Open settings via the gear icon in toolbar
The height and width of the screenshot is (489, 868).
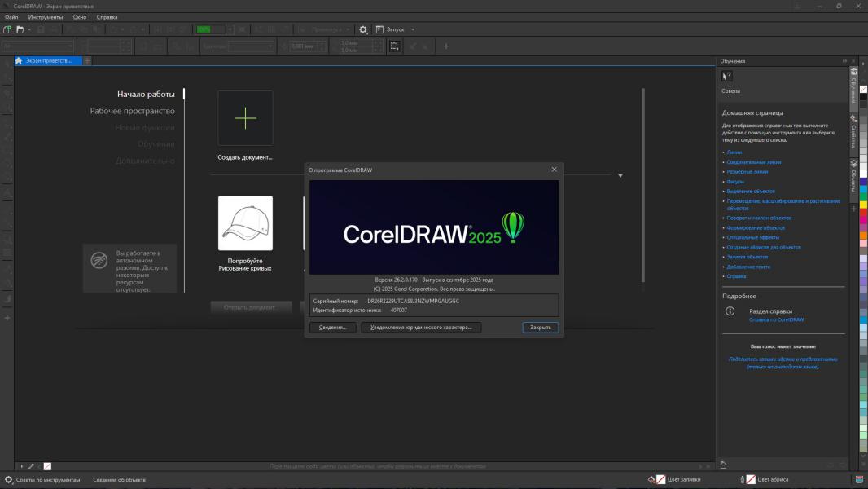pos(363,29)
